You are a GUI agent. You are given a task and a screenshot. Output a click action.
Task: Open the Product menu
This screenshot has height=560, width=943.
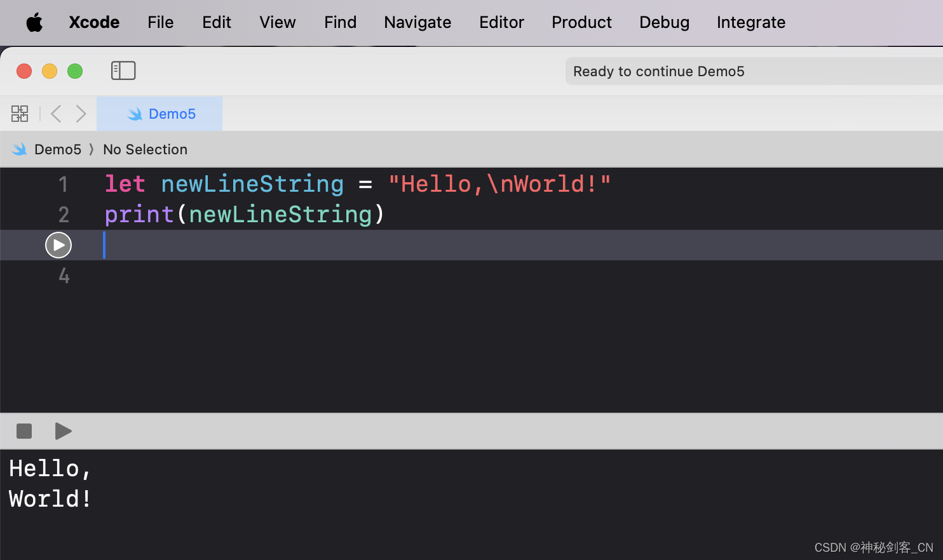[581, 22]
